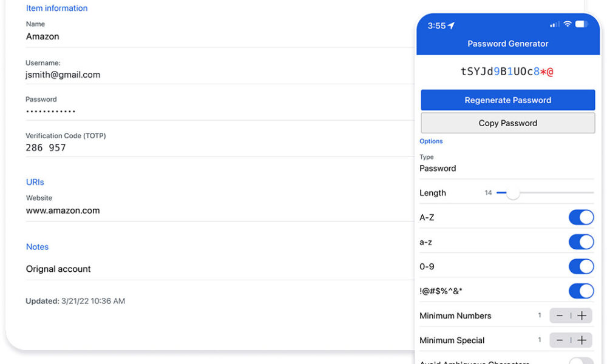
Task: Toggle Avoid Ambiguous Characters switch
Action: click(x=581, y=361)
